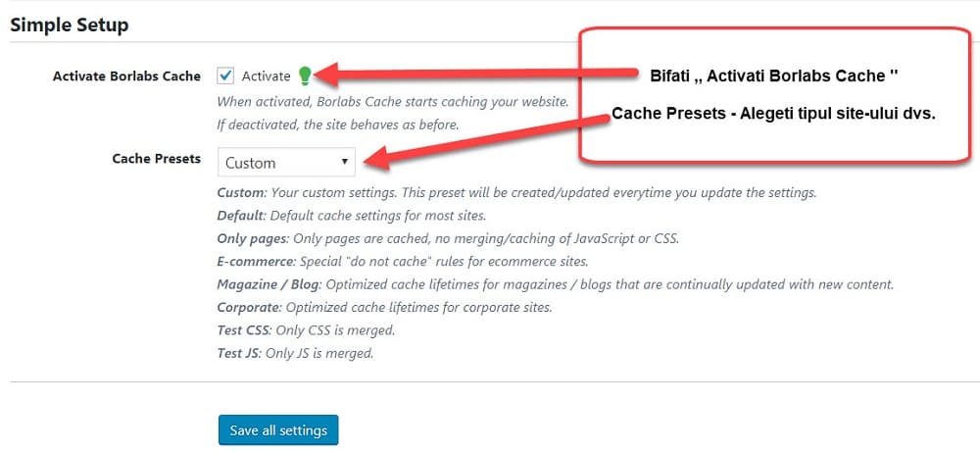
Task: Click the red arrowhead pointing at the Custom dropdown
Action: coord(369,157)
